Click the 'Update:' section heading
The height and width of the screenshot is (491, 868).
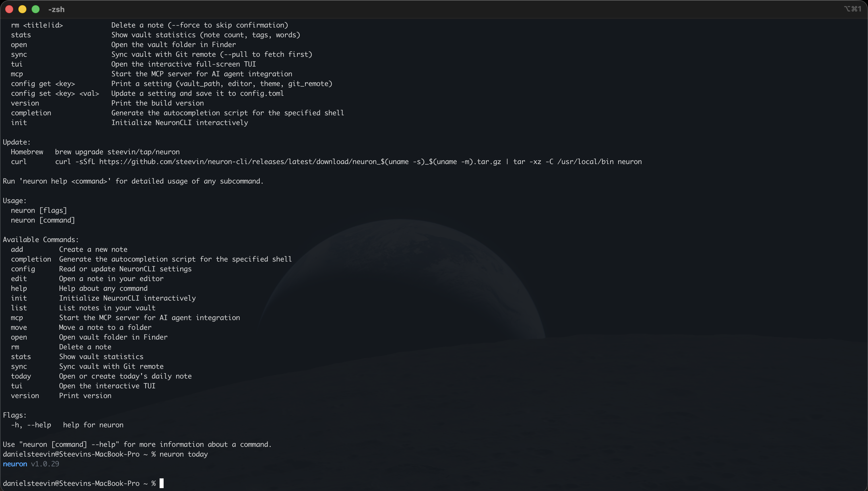17,142
